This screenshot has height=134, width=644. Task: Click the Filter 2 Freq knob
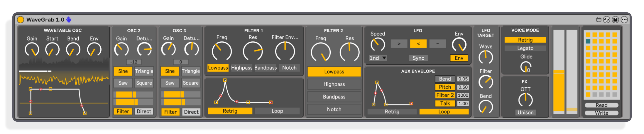pyautogui.click(x=321, y=52)
